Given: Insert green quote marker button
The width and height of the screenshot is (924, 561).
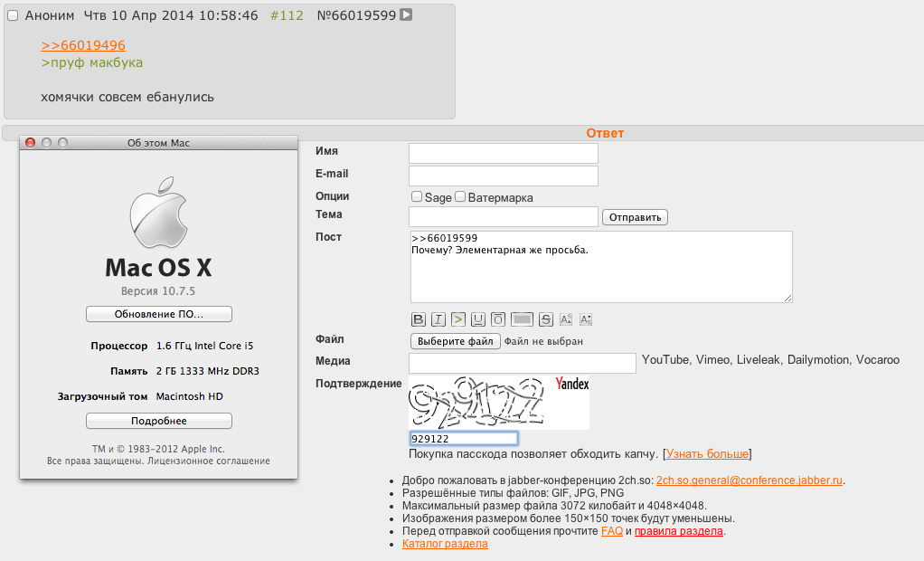Looking at the screenshot, I should (x=458, y=319).
